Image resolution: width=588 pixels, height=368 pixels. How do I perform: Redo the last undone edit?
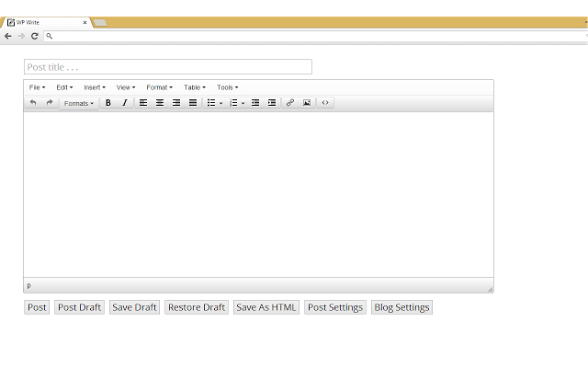point(49,103)
